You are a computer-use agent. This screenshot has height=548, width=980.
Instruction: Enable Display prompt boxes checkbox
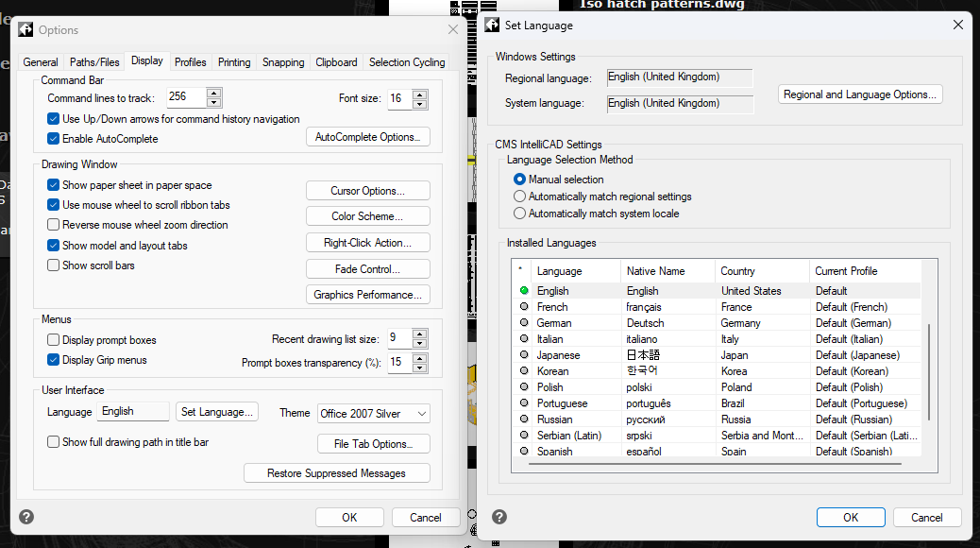pyautogui.click(x=53, y=340)
